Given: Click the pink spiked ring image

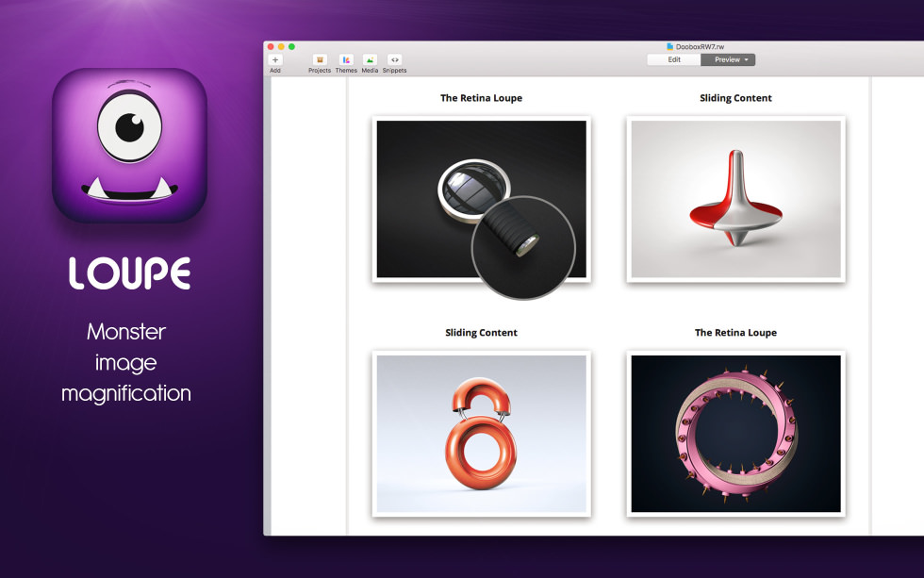Looking at the screenshot, I should coord(736,434).
